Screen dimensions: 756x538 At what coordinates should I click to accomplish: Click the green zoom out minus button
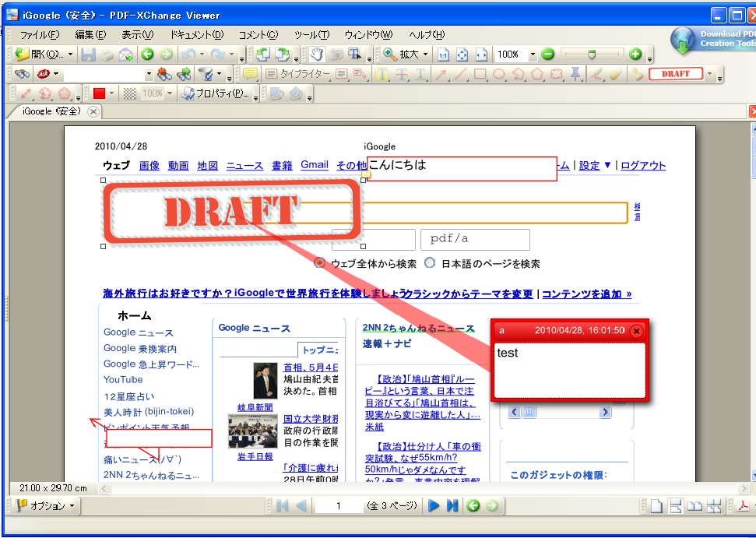[x=547, y=55]
